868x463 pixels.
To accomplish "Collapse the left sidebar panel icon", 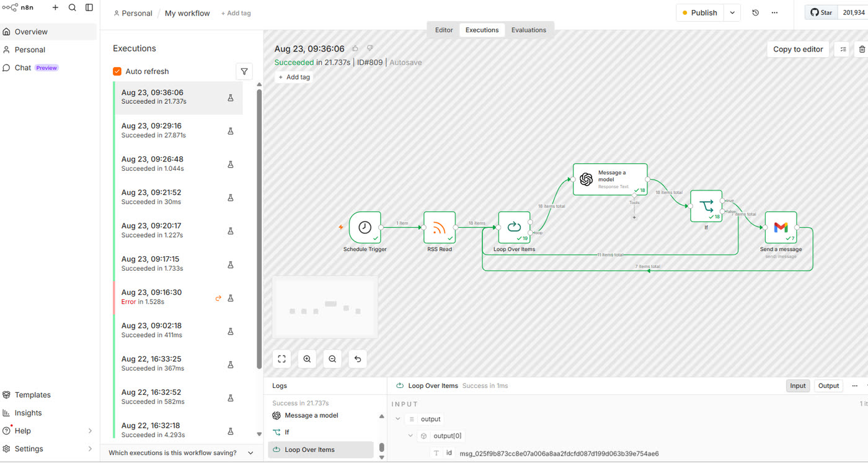I will [89, 7].
